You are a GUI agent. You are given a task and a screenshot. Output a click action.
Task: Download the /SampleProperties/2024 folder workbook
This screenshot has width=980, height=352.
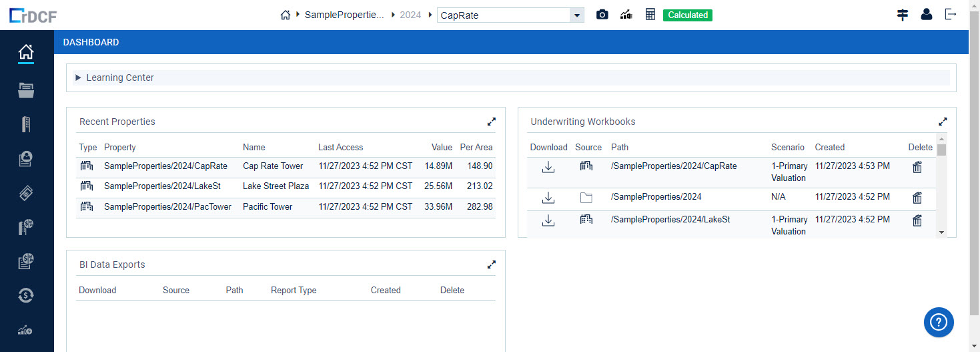tap(548, 198)
